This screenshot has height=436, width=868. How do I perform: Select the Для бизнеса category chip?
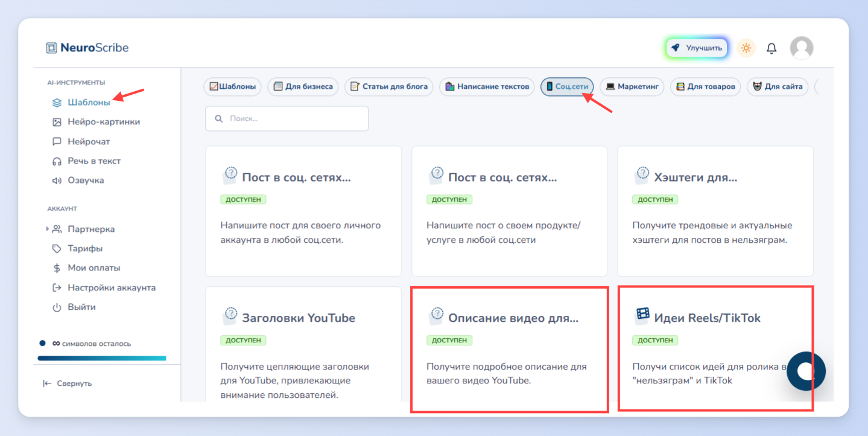(x=303, y=86)
